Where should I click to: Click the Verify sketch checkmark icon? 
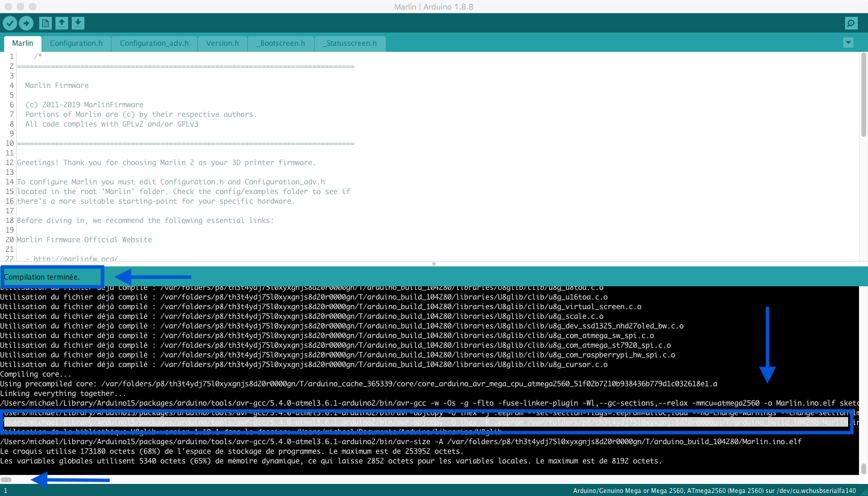click(10, 24)
